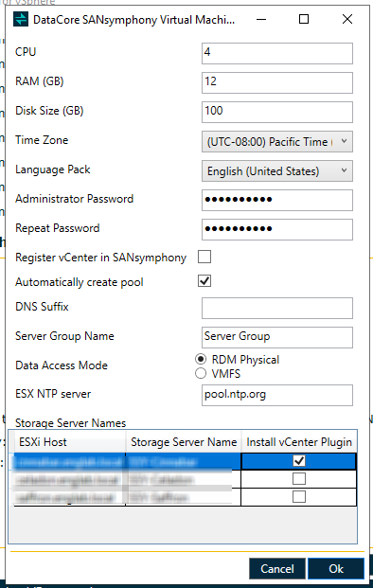Click the ESX NTP server field
The height and width of the screenshot is (588, 373).
[x=277, y=395]
